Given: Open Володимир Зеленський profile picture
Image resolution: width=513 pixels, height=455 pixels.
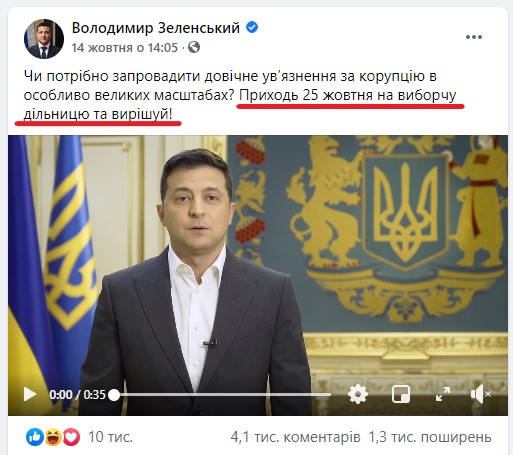Looking at the screenshot, I should [44, 39].
